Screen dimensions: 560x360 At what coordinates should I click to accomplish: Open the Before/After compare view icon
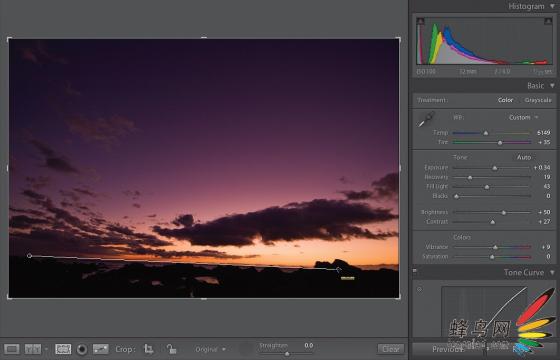(32, 349)
